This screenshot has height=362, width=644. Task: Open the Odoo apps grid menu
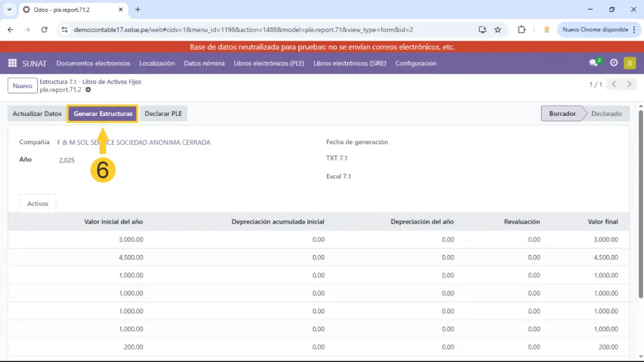pyautogui.click(x=12, y=63)
